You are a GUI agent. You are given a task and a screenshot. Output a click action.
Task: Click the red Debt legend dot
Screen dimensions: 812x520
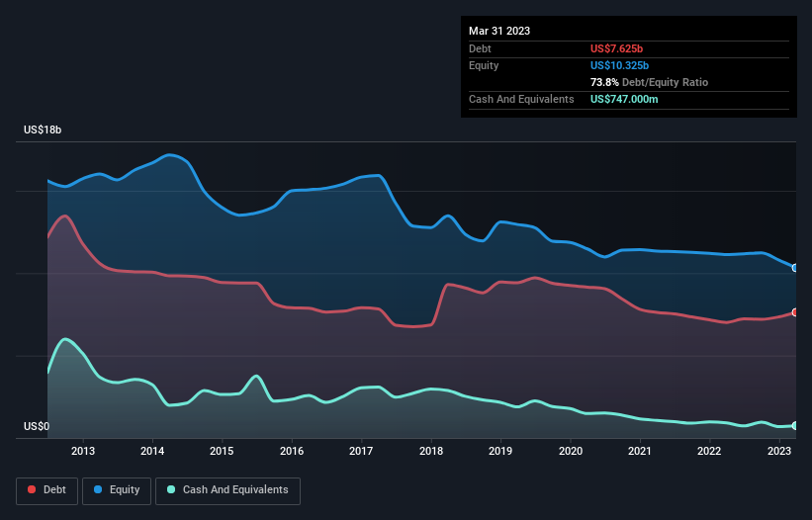pos(32,489)
